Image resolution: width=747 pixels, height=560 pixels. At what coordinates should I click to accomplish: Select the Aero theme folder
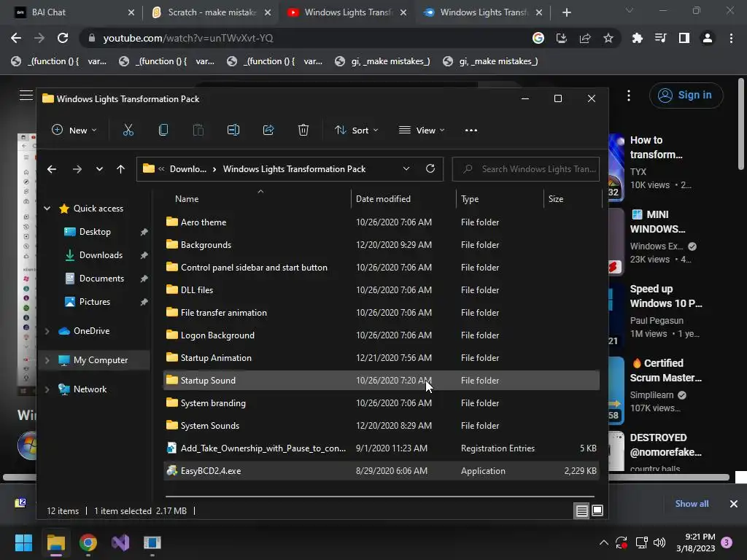[381, 222]
